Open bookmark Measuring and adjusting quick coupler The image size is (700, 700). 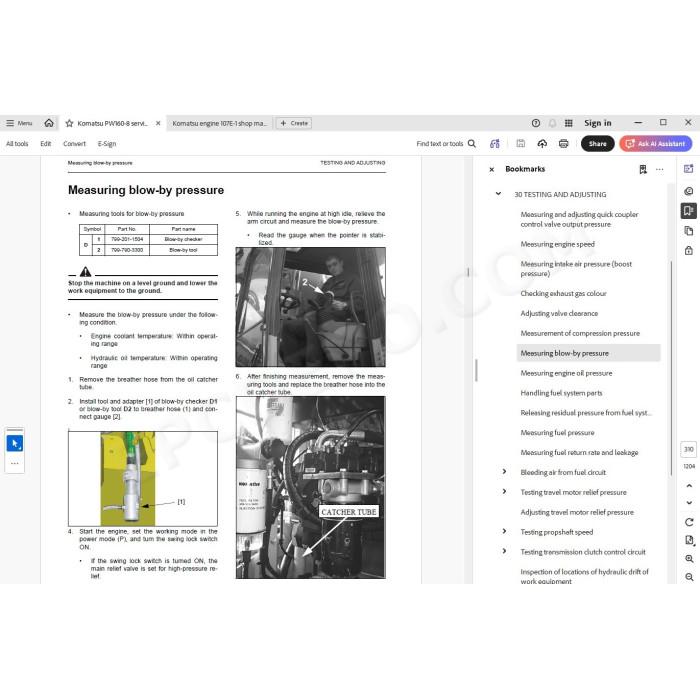point(579,219)
